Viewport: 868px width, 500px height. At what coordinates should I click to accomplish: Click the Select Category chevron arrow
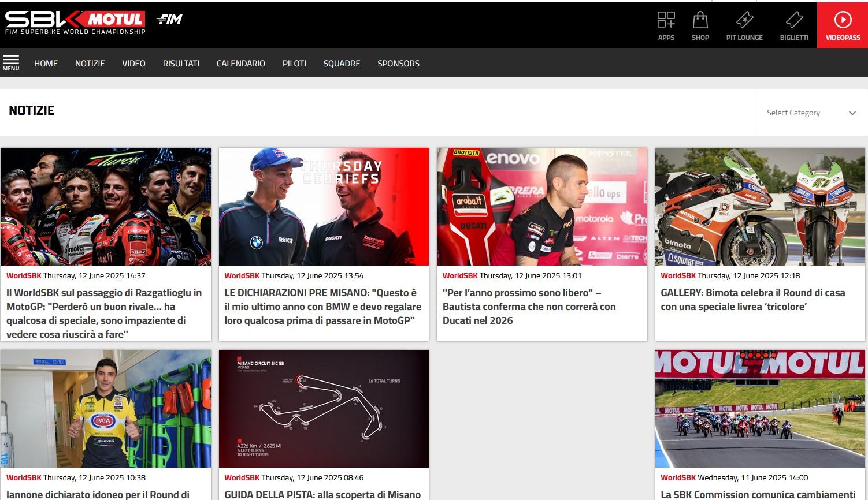coord(852,113)
